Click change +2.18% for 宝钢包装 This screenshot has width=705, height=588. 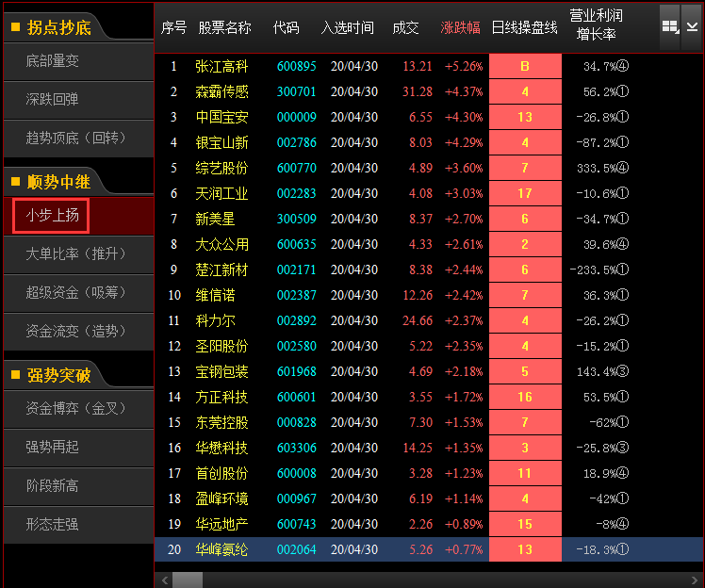464,372
